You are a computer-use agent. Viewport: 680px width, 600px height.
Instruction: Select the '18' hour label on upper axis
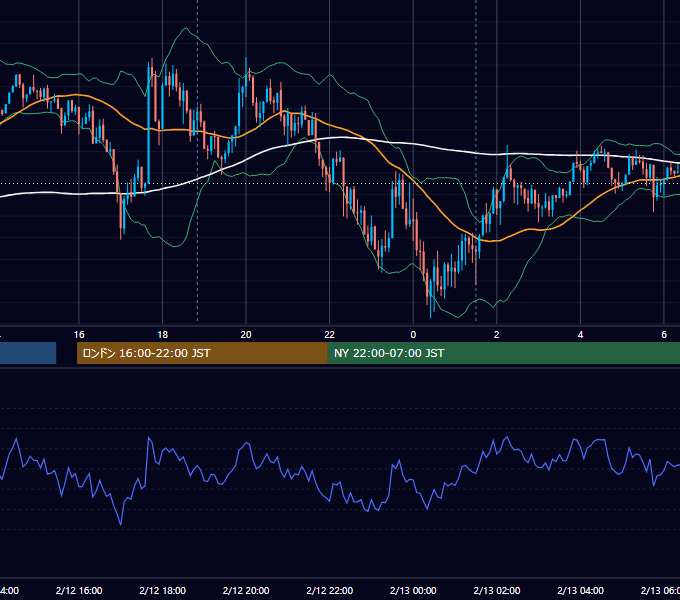163,335
